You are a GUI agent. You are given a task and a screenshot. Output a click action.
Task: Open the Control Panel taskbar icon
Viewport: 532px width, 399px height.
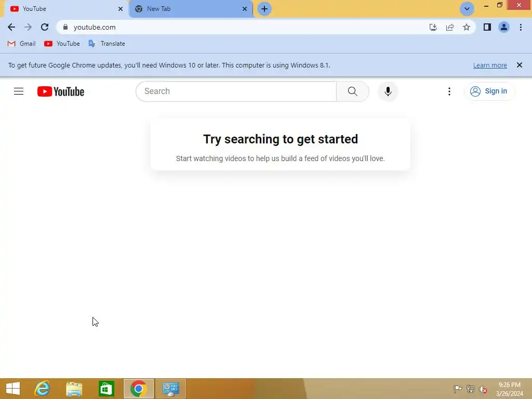(170, 389)
